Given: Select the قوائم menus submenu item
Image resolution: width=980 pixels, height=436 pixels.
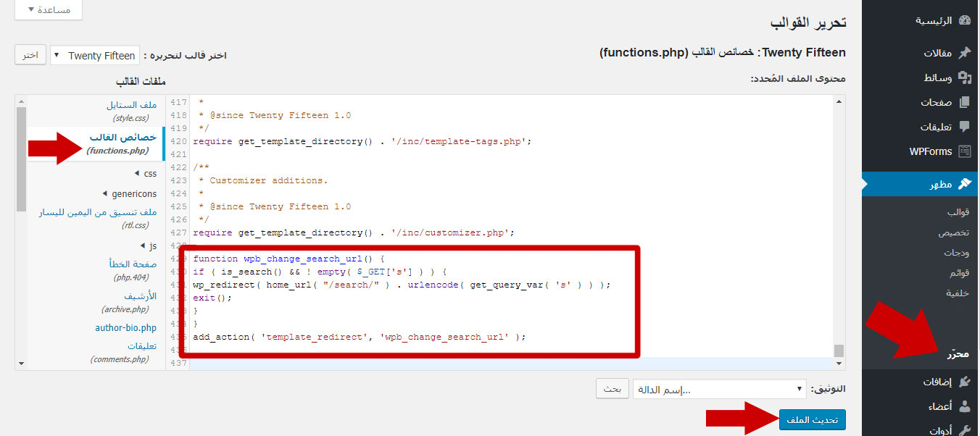Looking at the screenshot, I should click(960, 274).
